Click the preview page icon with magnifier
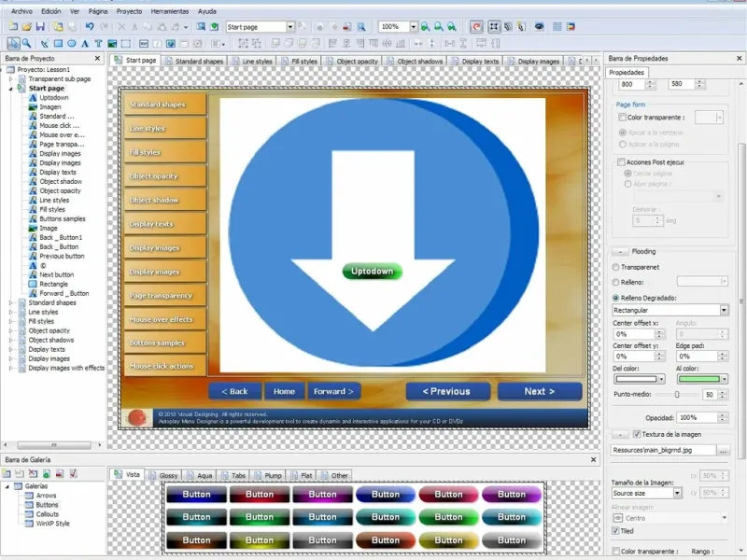747x560 pixels. click(x=201, y=27)
